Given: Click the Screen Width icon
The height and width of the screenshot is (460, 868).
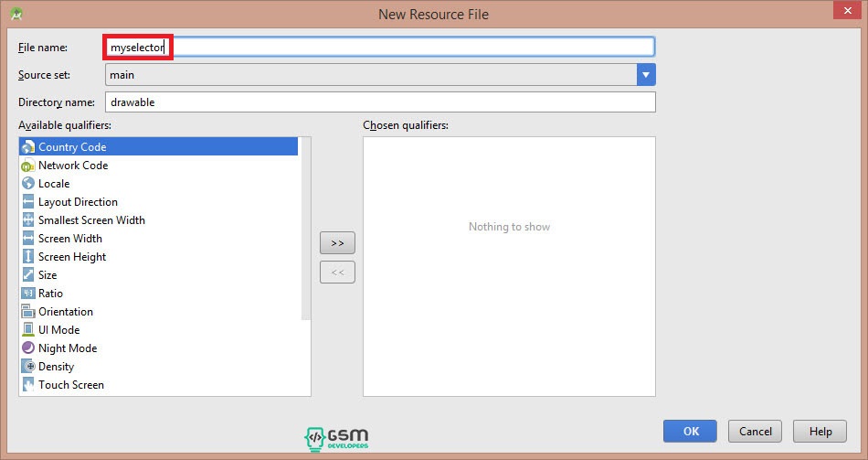Looking at the screenshot, I should tap(27, 239).
